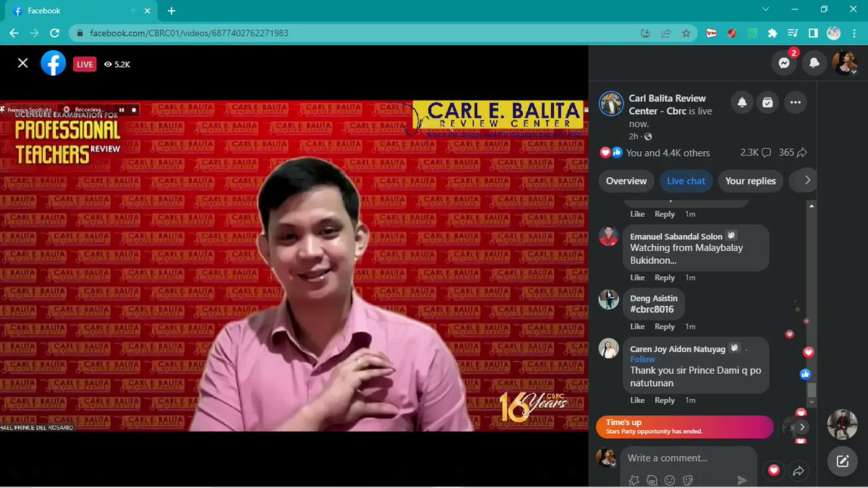Screen dimensions: 868x488
Task: Send Stars using the star icon
Action: click(x=634, y=480)
